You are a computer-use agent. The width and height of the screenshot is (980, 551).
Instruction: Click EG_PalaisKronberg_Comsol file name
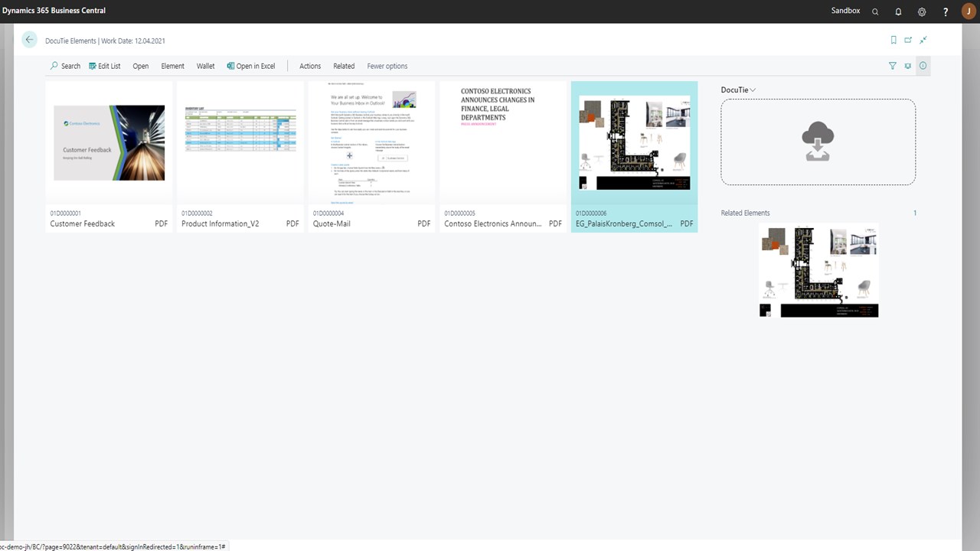click(624, 223)
